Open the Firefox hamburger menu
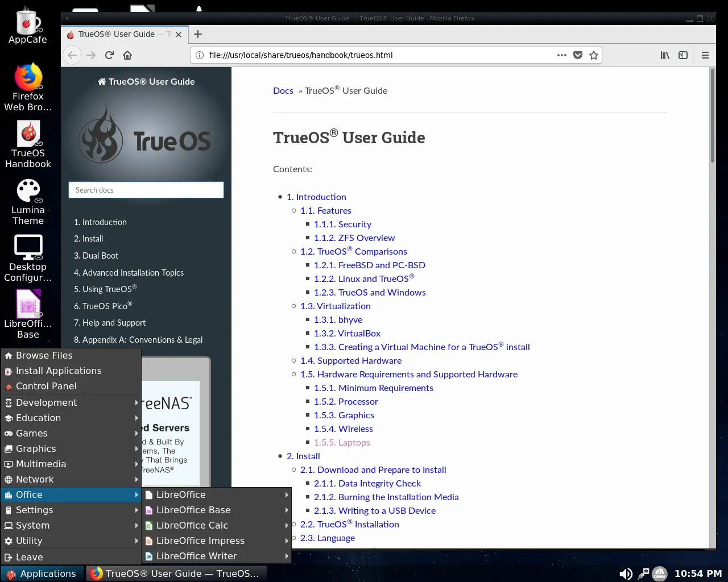 click(x=705, y=55)
